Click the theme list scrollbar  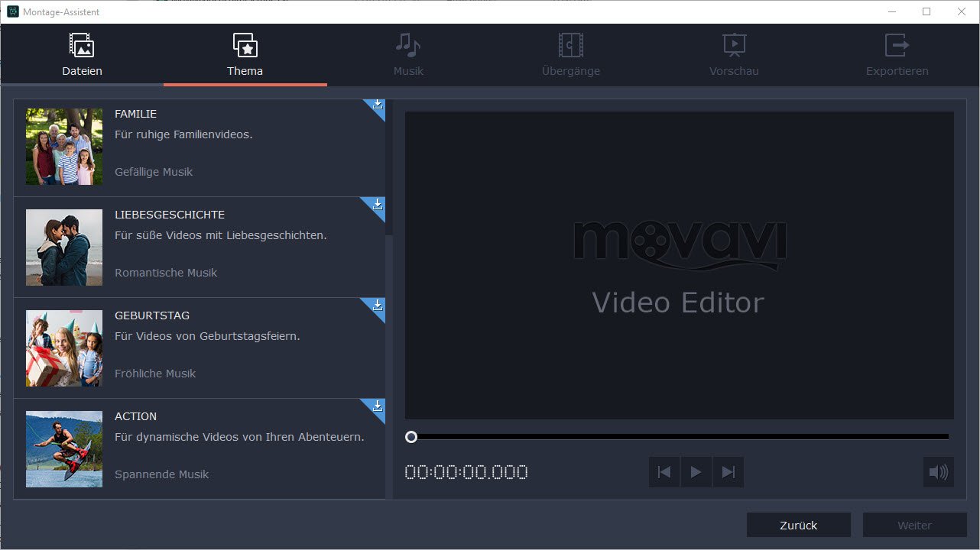click(x=389, y=167)
